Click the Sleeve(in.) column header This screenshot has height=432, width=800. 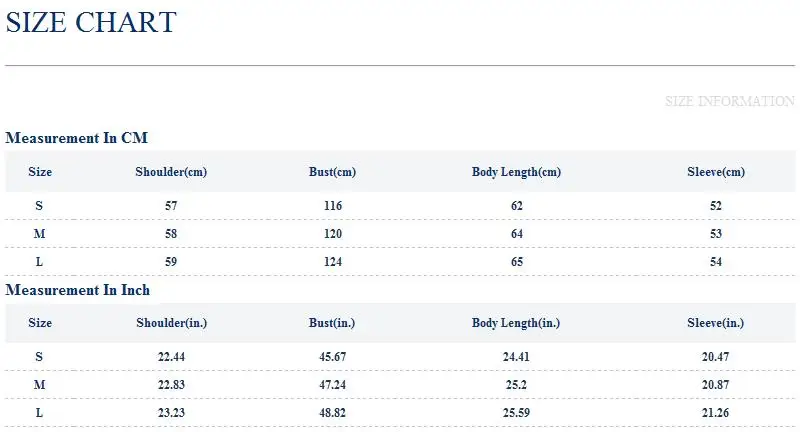click(x=715, y=323)
